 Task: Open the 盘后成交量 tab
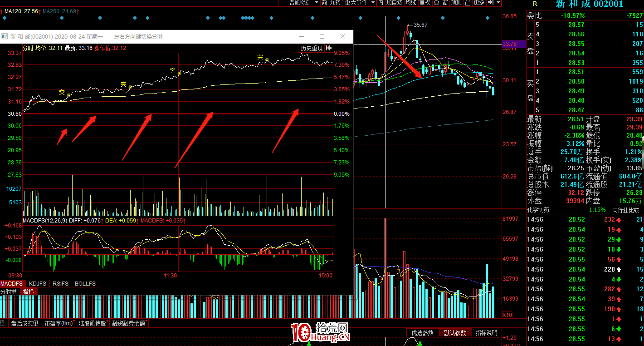point(25,324)
